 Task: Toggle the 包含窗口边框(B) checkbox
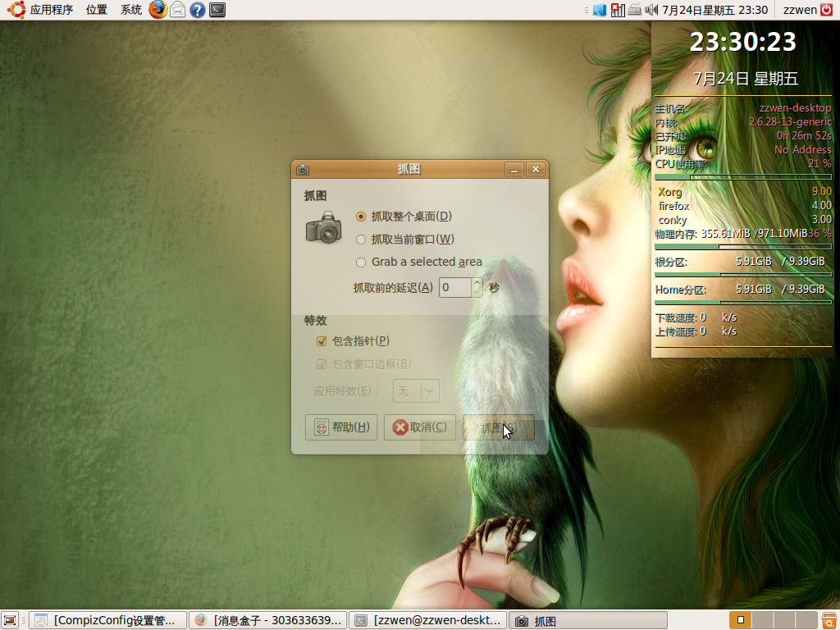(364, 363)
